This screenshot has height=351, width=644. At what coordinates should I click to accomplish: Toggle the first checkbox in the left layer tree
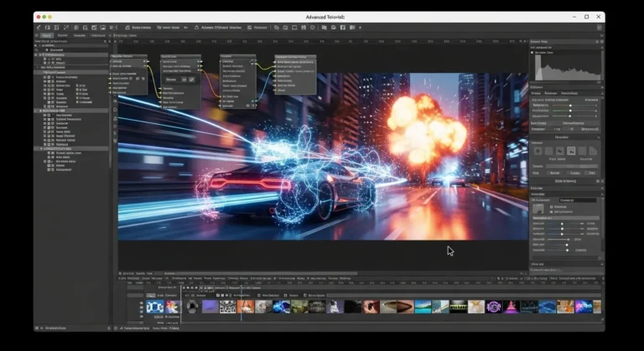[x=45, y=59]
